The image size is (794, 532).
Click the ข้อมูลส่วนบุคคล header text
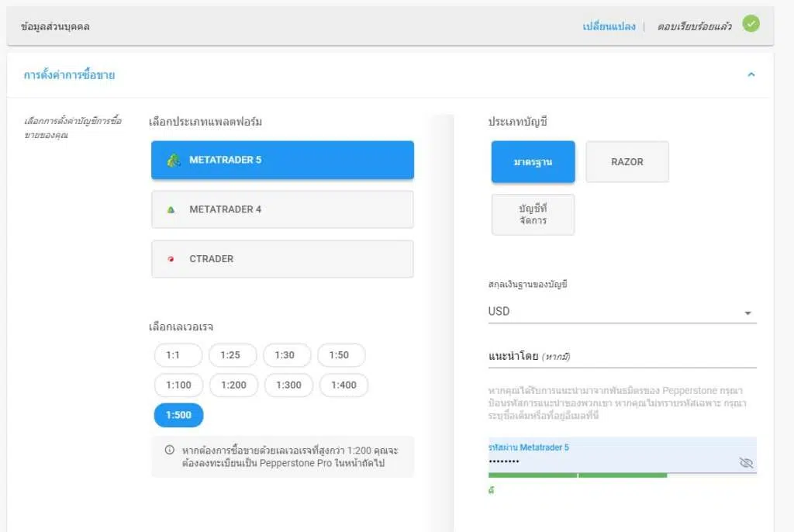(55, 26)
